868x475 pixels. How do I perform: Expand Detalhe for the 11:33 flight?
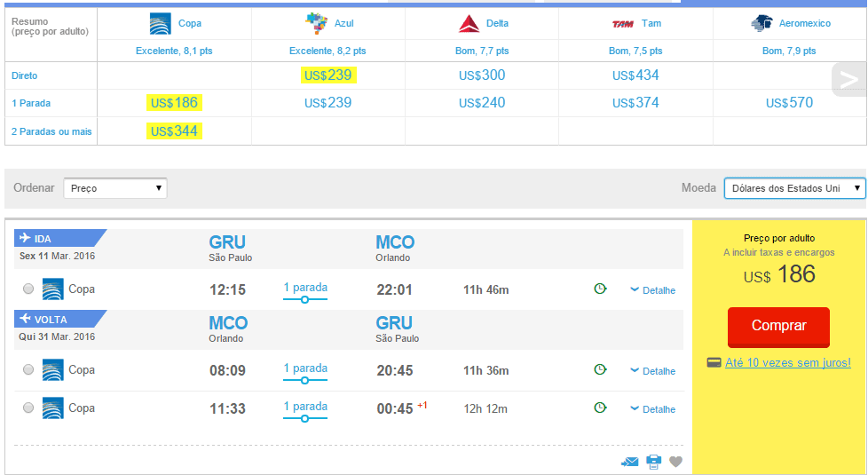[653, 409]
